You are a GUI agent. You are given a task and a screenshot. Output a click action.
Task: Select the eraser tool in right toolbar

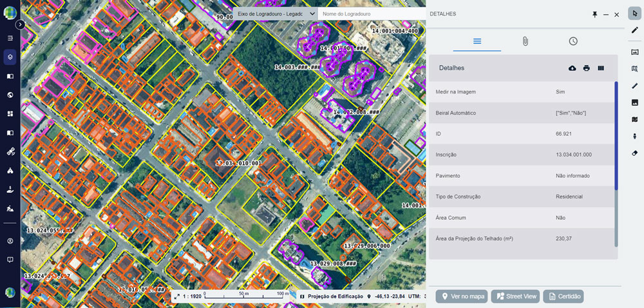point(634,153)
